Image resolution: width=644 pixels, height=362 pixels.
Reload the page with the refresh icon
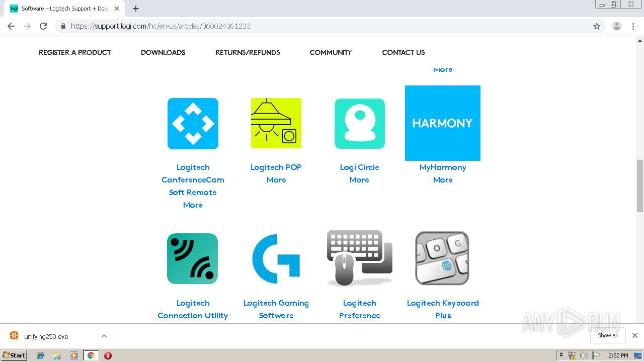[43, 26]
